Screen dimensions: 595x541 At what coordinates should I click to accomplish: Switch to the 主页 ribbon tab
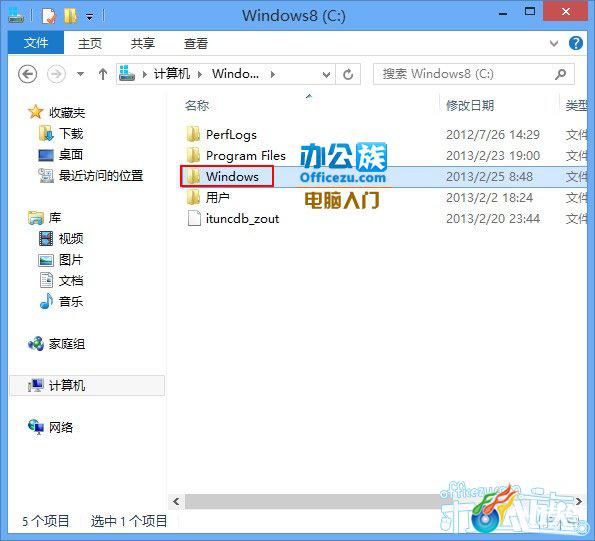pyautogui.click(x=90, y=43)
